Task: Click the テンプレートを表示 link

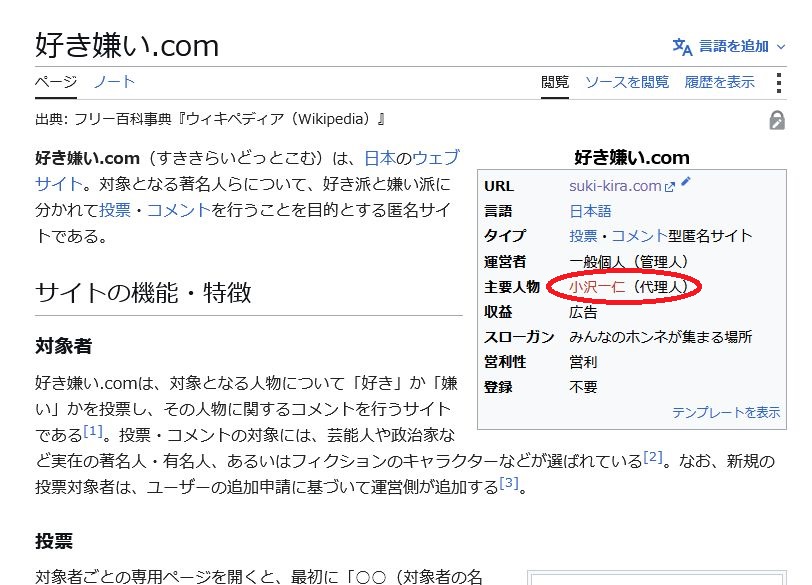Action: 726,413
